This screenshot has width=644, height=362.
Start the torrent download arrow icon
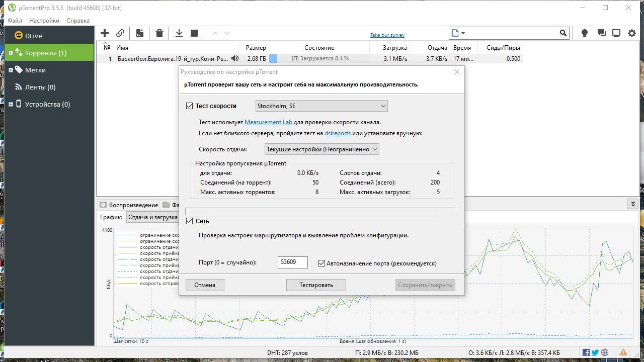click(179, 33)
